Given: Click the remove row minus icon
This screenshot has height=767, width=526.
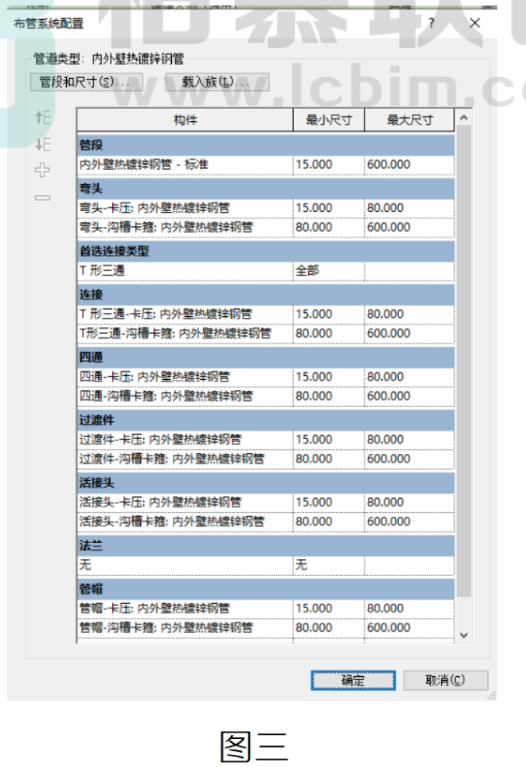Looking at the screenshot, I should click(x=43, y=198).
